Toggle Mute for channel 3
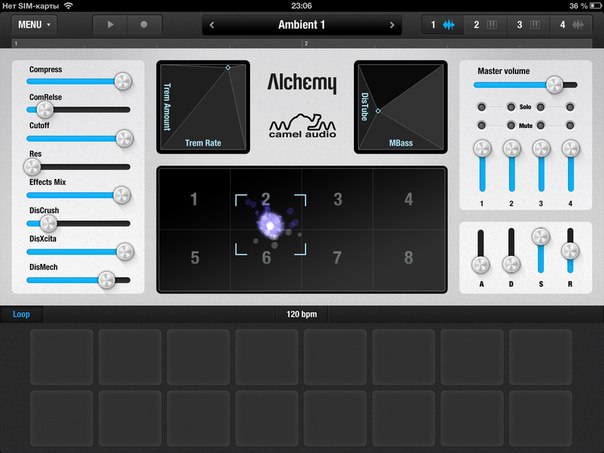 click(x=540, y=125)
